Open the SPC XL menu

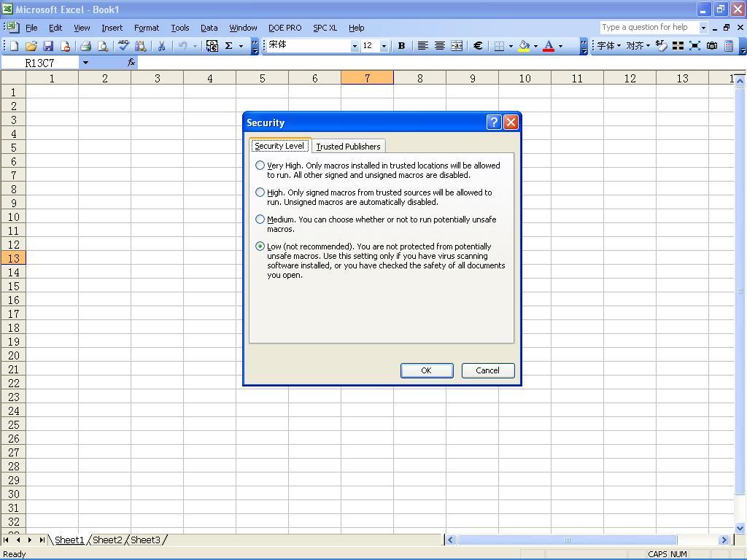coord(325,28)
